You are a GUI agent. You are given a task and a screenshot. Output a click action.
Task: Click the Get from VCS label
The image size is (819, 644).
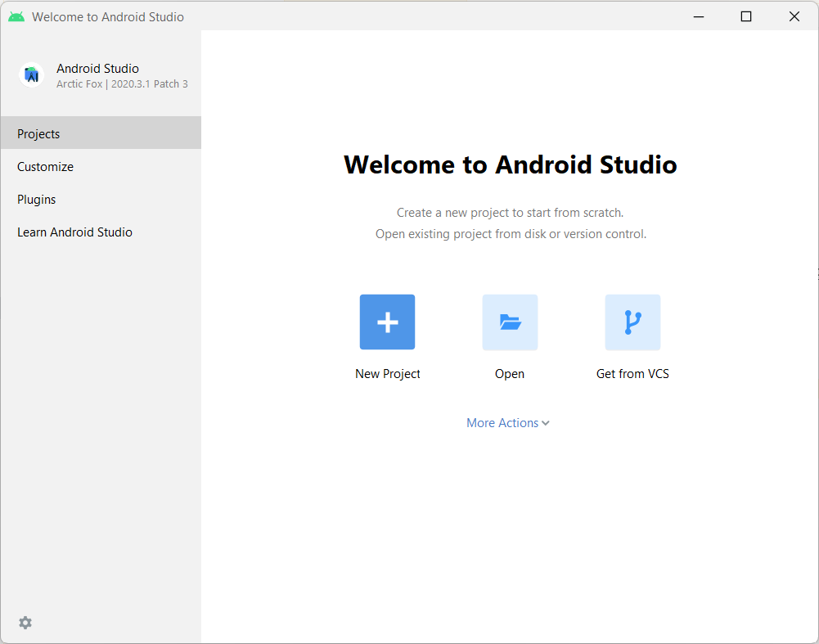point(632,373)
